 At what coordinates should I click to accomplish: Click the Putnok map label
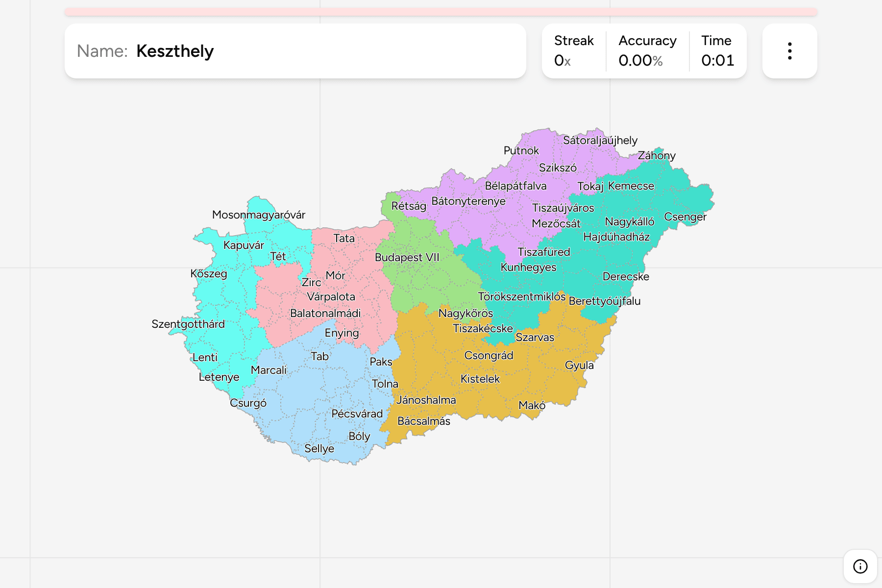[x=521, y=150]
